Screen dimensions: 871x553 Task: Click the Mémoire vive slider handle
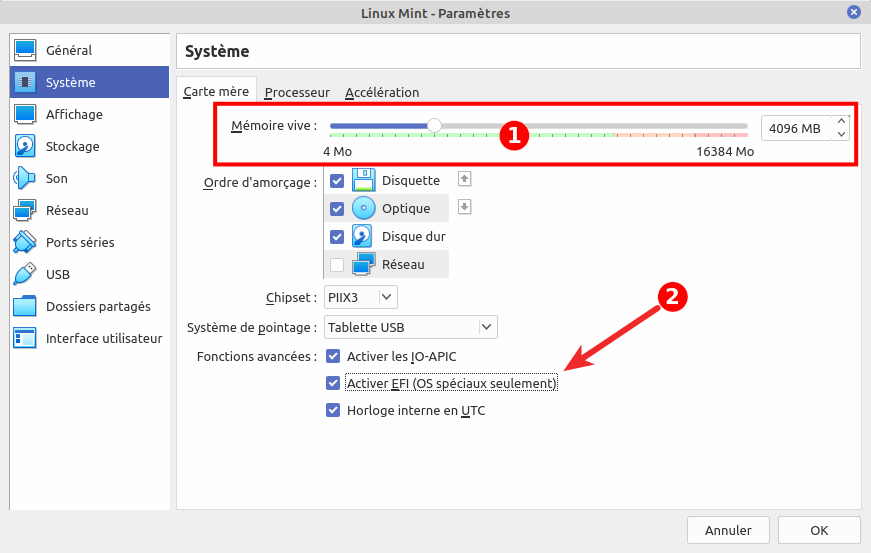pos(434,126)
